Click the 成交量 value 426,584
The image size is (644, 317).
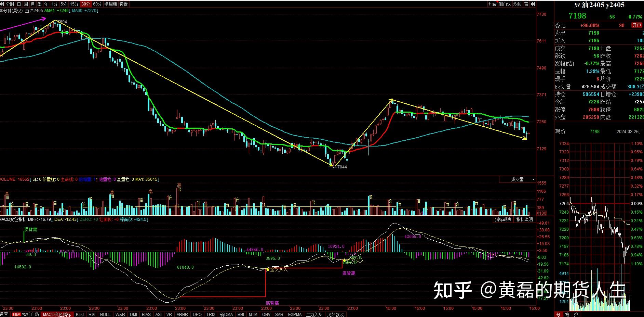point(590,87)
